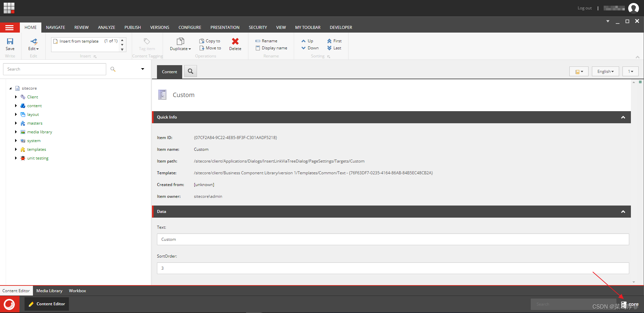Open the Duplicate dropdown arrow
Image resolution: width=644 pixels, height=313 pixels.
pyautogui.click(x=190, y=49)
